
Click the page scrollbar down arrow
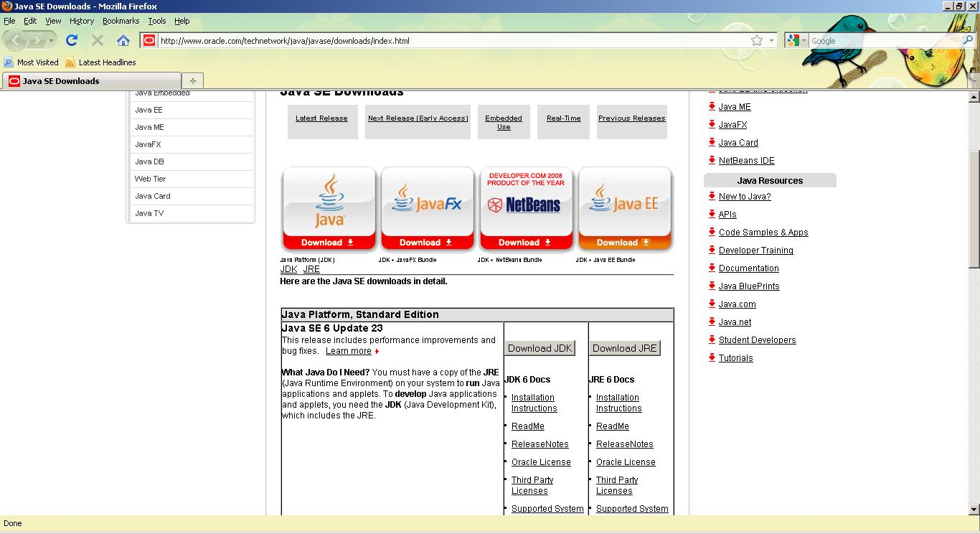pos(974,510)
